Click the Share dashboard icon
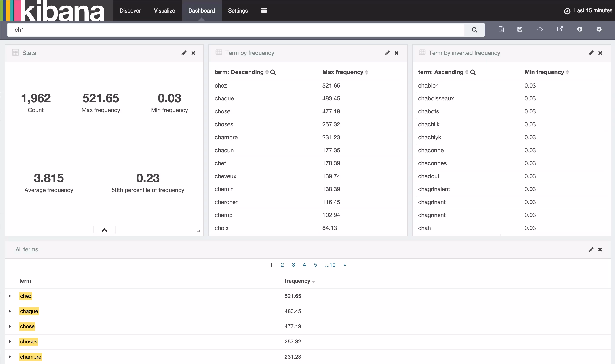This screenshot has width=615, height=364. coord(560,29)
